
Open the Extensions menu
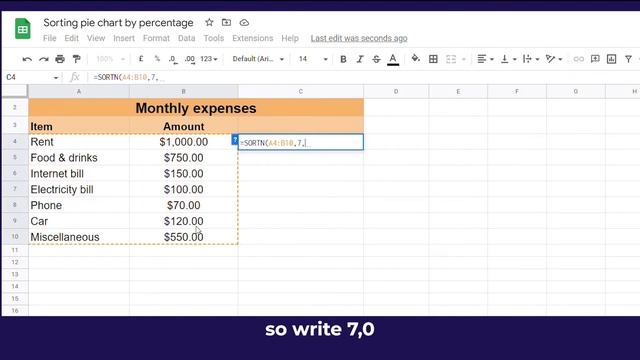[x=253, y=38]
